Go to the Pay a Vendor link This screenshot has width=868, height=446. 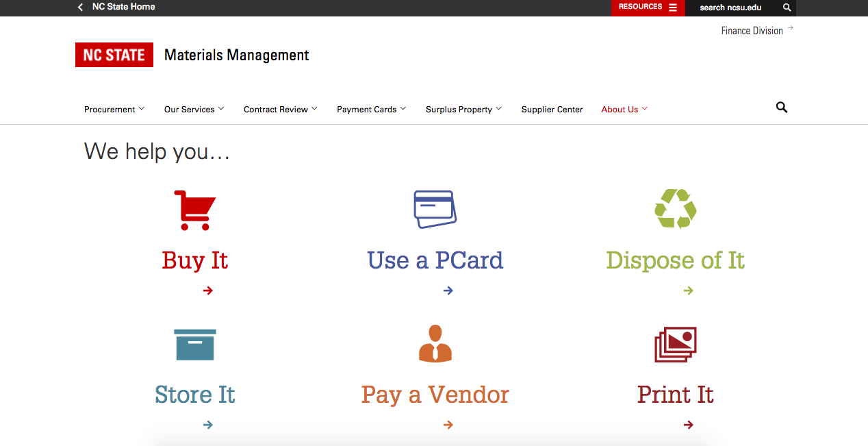tap(435, 395)
